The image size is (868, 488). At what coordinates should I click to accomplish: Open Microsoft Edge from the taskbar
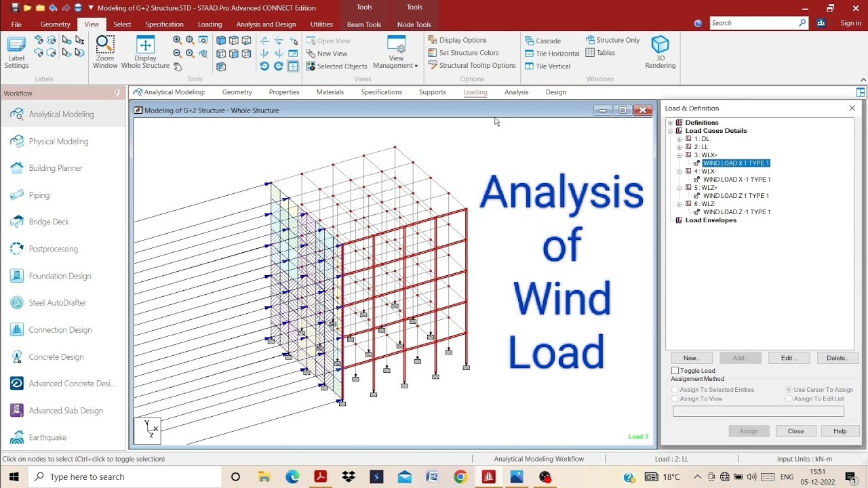[x=292, y=477]
